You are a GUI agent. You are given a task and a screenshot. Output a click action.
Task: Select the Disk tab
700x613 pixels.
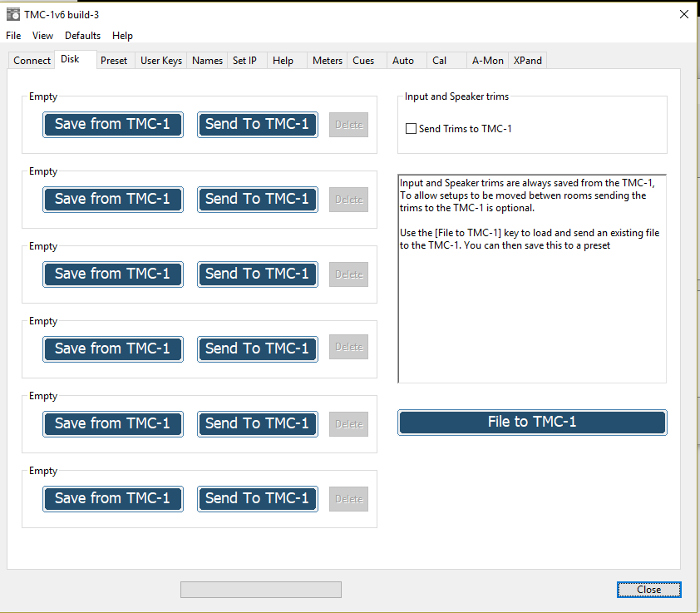[75, 59]
